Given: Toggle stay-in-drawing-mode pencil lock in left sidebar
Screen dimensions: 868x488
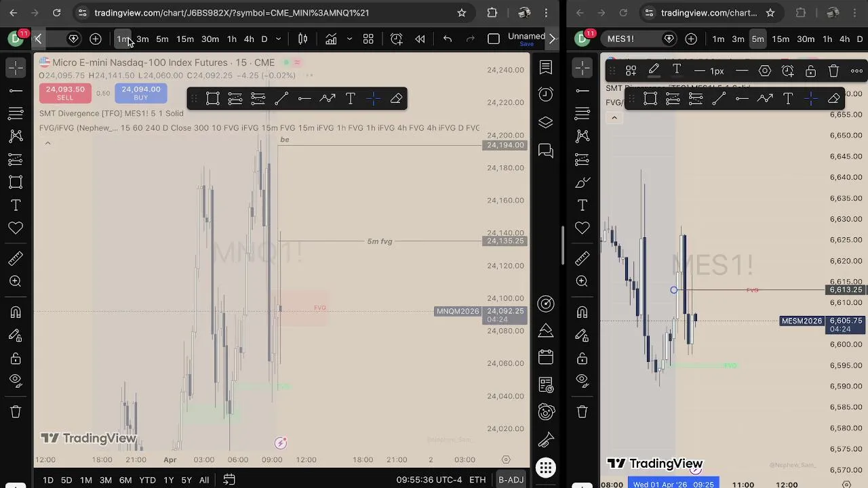Looking at the screenshot, I should [16, 335].
